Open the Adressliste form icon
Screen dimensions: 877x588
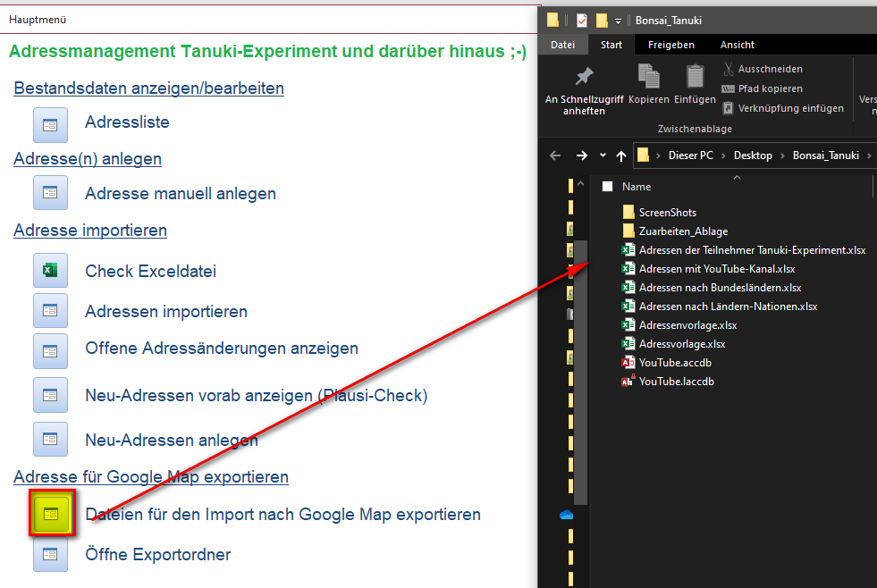coord(50,125)
